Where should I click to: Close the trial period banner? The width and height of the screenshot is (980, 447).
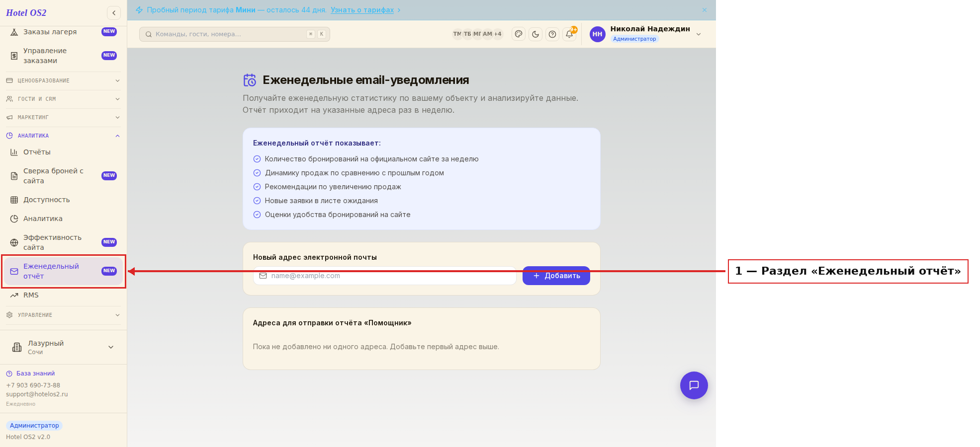tap(705, 10)
